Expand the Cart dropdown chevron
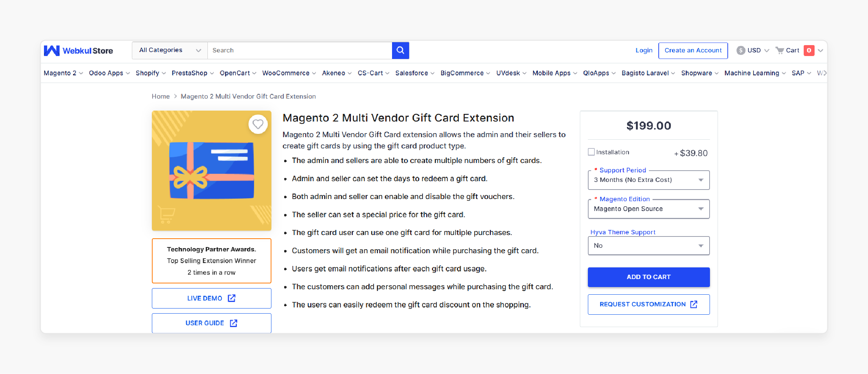 tap(820, 51)
